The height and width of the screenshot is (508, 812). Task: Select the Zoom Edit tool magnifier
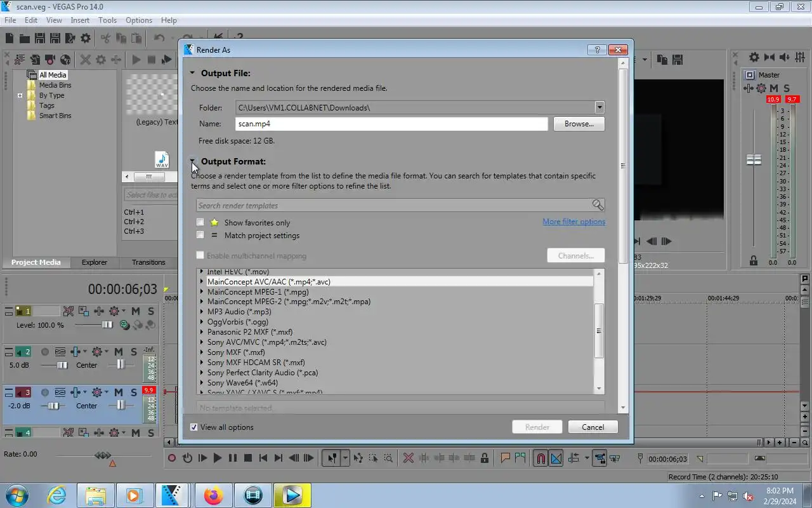(x=388, y=458)
